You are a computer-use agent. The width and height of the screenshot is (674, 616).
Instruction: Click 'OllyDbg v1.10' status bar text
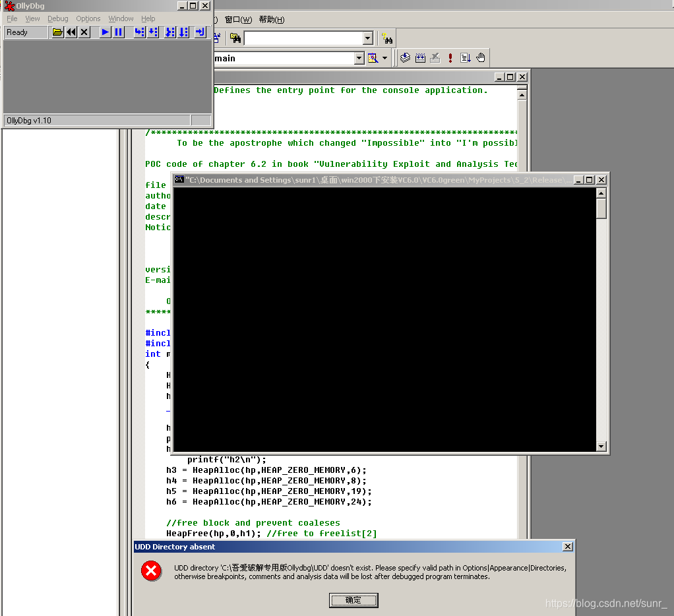point(29,121)
